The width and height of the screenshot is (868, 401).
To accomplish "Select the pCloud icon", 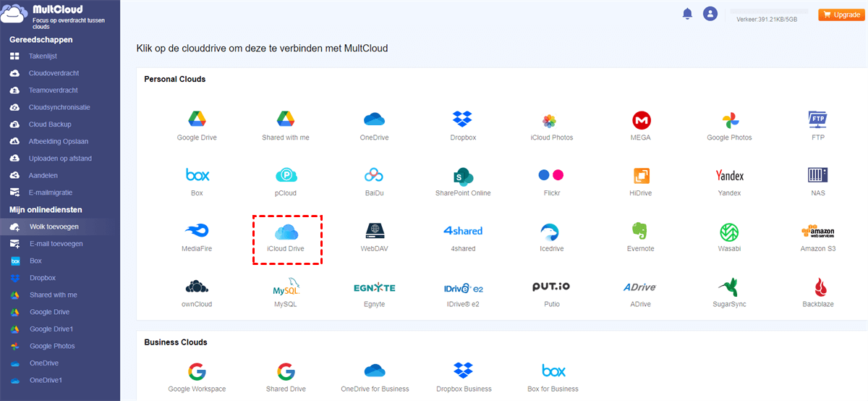I will (286, 175).
